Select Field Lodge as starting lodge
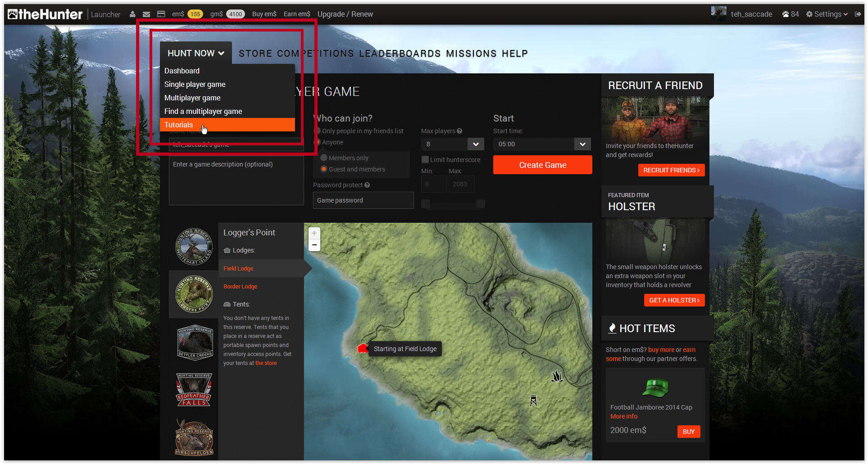The width and height of the screenshot is (868, 464). coord(238,269)
